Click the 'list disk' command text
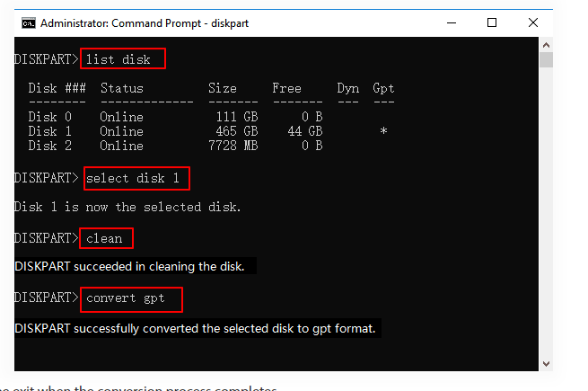This screenshot has height=391, width=588. [125, 59]
